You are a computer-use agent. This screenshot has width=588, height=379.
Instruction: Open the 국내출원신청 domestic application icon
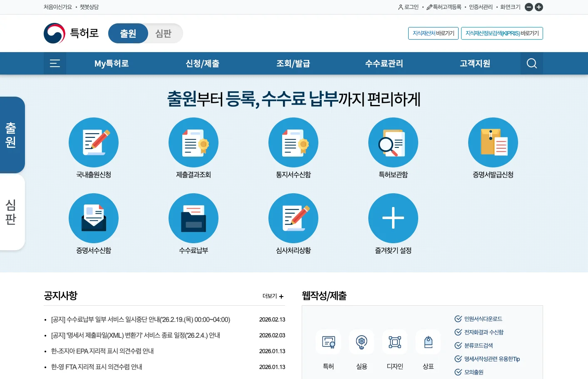tap(94, 142)
